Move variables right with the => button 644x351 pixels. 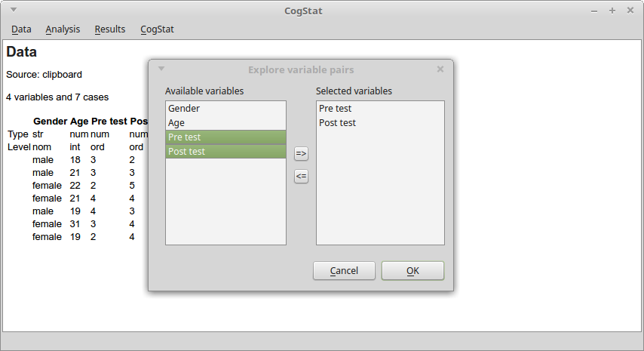click(301, 154)
